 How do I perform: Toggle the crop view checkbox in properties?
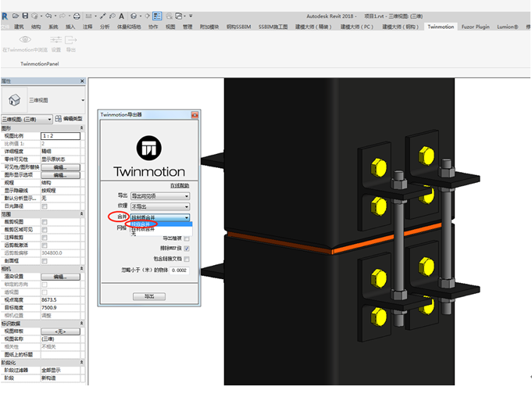tap(44, 222)
